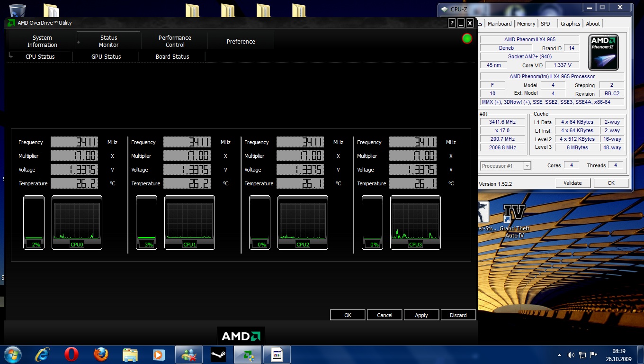
Task: Click the OK button in CPU-Z
Action: point(611,183)
